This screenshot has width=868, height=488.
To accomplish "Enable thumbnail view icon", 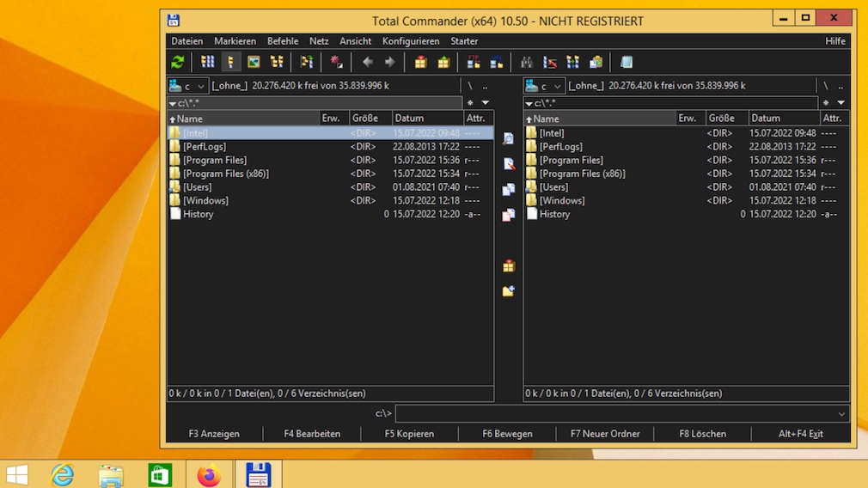I will (x=254, y=62).
